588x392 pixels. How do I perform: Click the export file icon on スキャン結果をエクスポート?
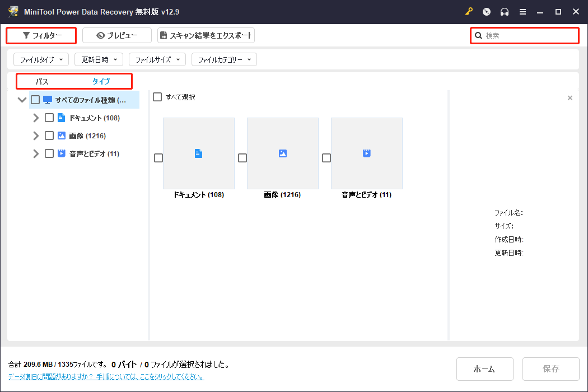[164, 35]
